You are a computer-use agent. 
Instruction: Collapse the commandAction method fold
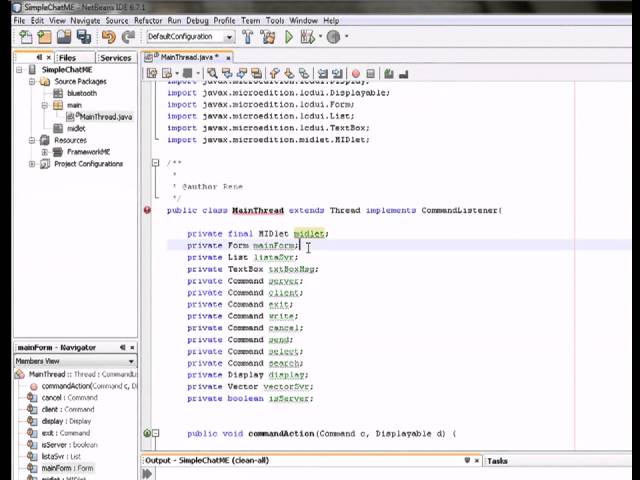click(x=156, y=433)
